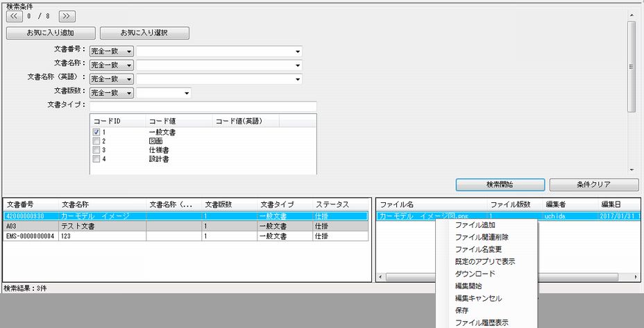This screenshot has height=328, width=644.
Task: Sort by コード値 column header
Action: tap(179, 121)
